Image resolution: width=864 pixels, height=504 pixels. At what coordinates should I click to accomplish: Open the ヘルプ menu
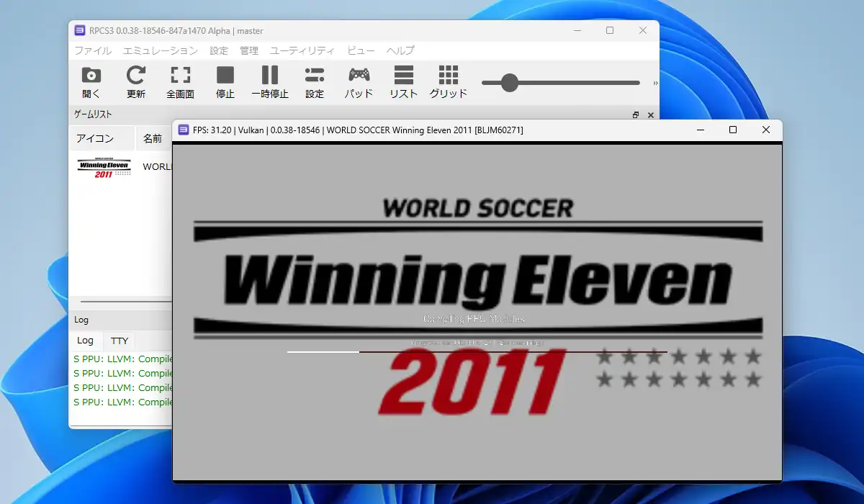(400, 51)
